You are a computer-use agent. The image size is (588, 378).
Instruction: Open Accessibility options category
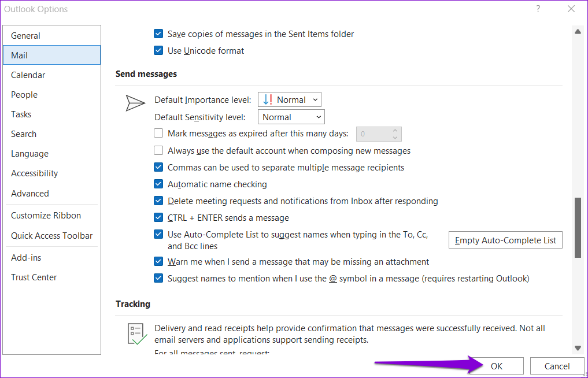point(52,173)
